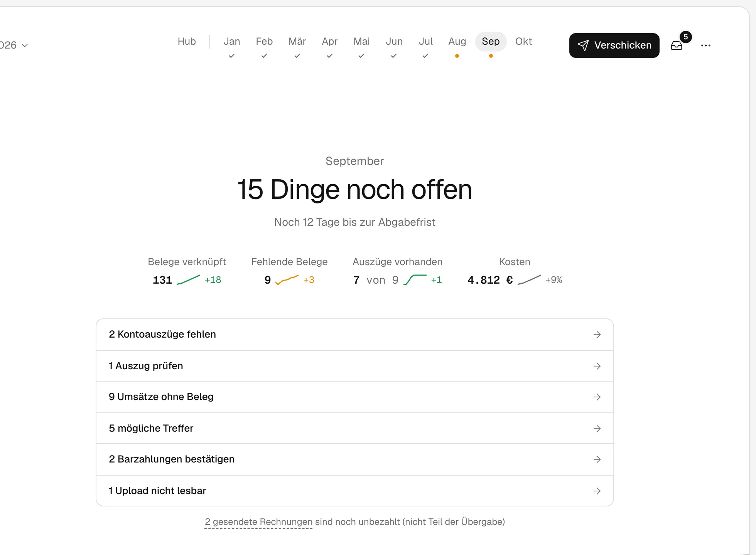This screenshot has width=756, height=555.
Task: Click the green trend sparkline beside 131
Action: [188, 280]
